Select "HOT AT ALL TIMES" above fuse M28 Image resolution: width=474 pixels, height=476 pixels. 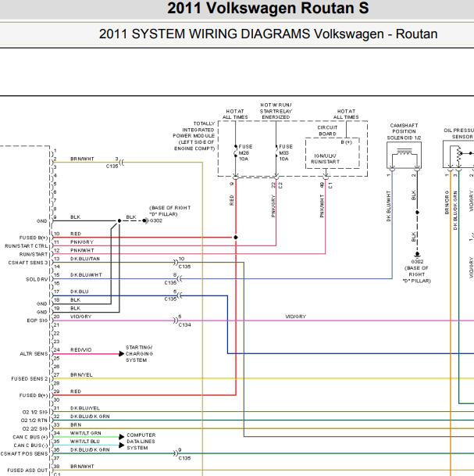point(235,114)
